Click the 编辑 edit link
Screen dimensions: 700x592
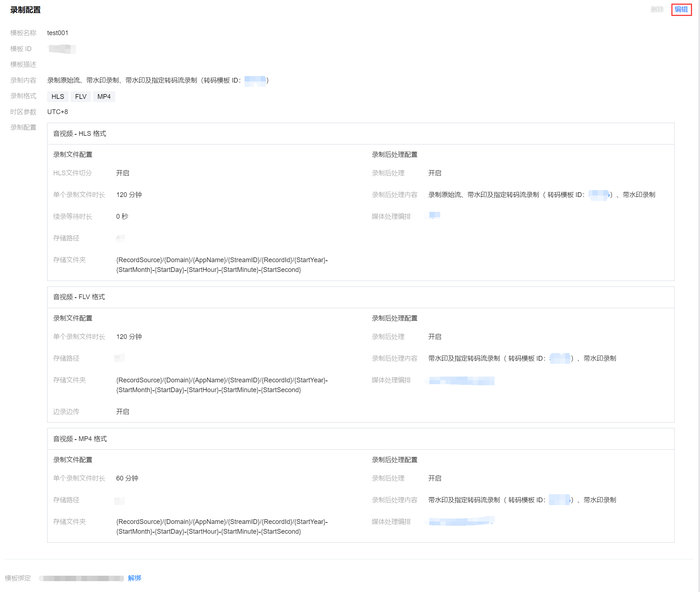coord(681,9)
